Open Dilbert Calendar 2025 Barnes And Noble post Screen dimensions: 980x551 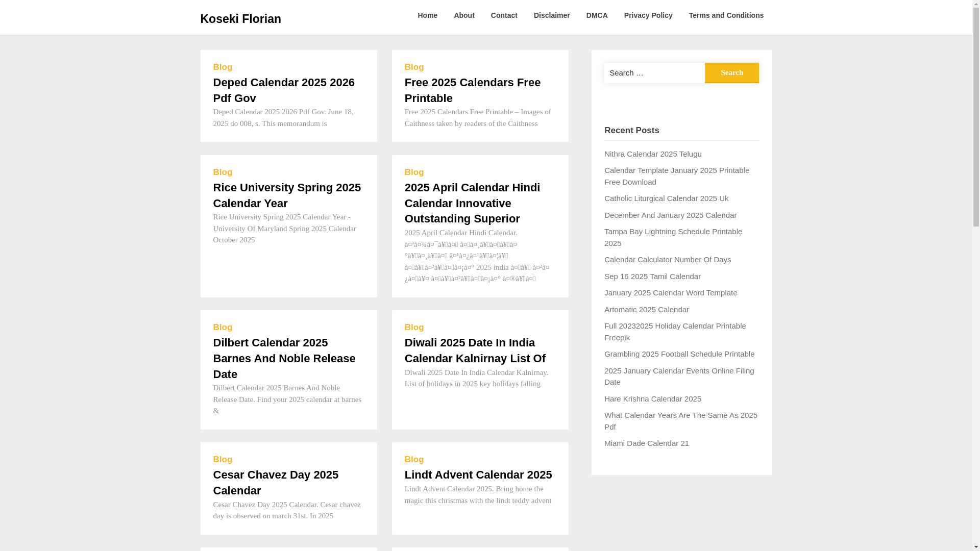(x=284, y=358)
